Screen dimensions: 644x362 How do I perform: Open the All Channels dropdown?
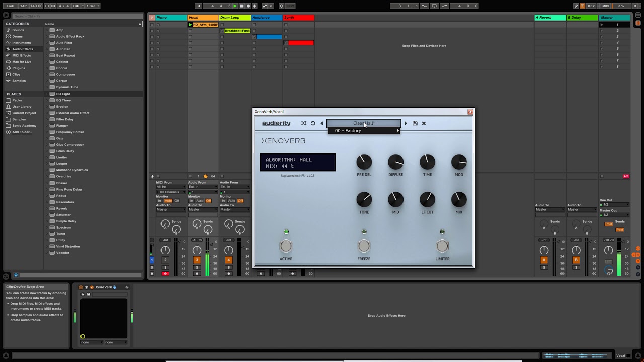(171, 192)
